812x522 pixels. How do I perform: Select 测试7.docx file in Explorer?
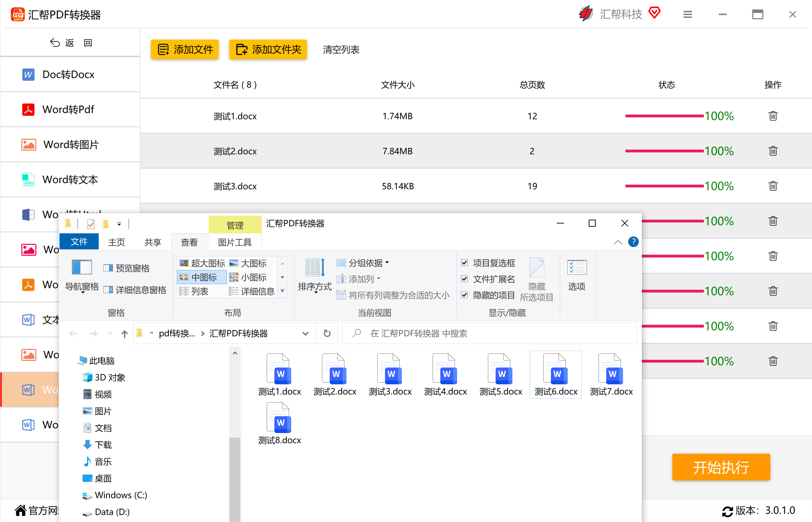(x=611, y=375)
